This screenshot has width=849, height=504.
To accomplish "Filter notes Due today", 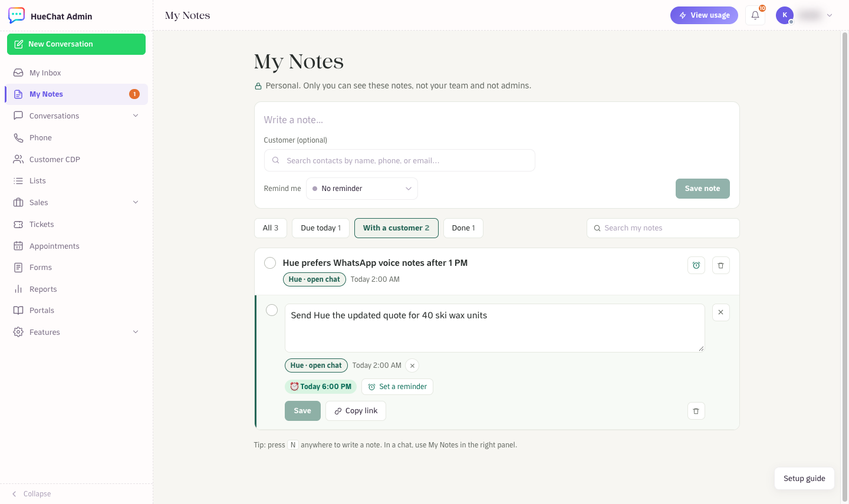I will [321, 228].
